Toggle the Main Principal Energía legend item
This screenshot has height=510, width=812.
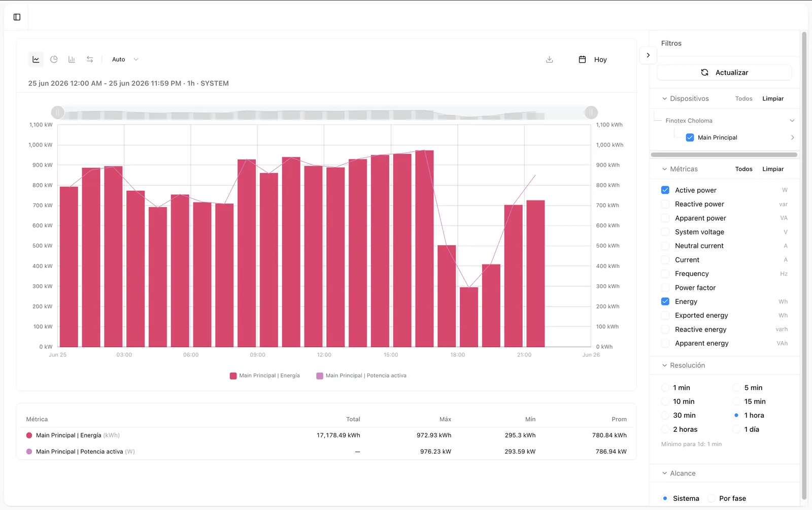pos(265,376)
